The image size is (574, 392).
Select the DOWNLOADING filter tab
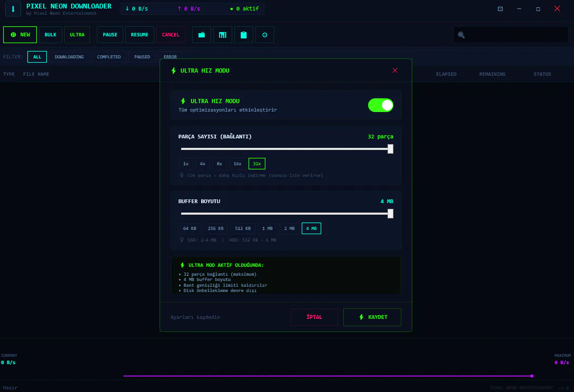pyautogui.click(x=69, y=57)
